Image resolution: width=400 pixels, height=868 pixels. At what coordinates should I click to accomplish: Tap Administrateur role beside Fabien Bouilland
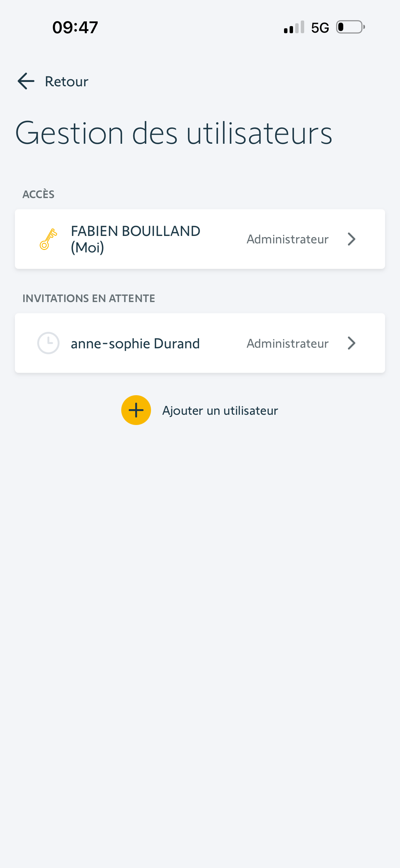click(x=287, y=239)
